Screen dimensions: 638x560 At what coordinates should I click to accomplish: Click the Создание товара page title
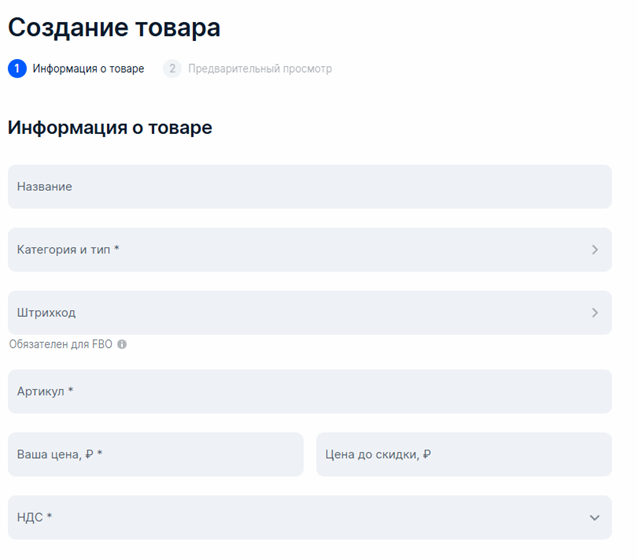[x=114, y=28]
